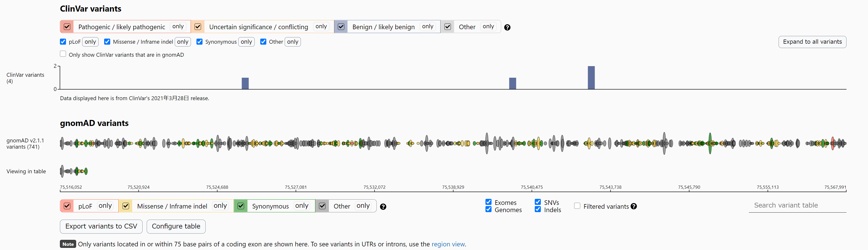Enable Filtered variants checkbox

pyautogui.click(x=577, y=206)
